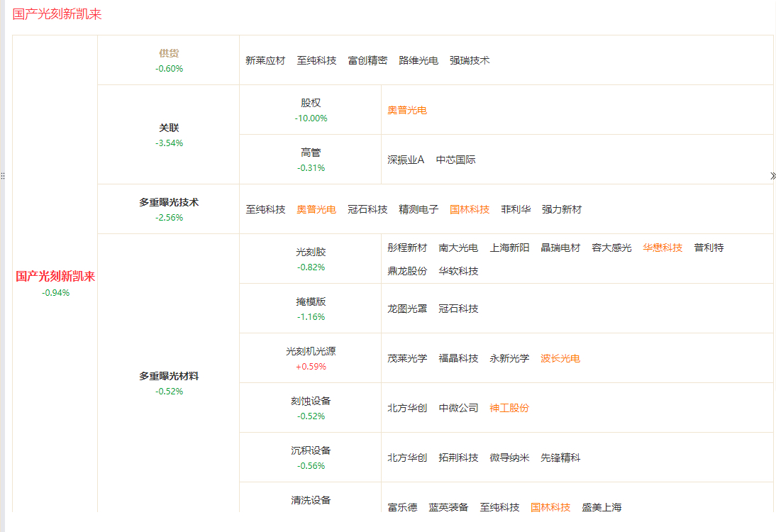776x532 pixels.
Task: Click stock 华软科技
Action: tap(458, 271)
